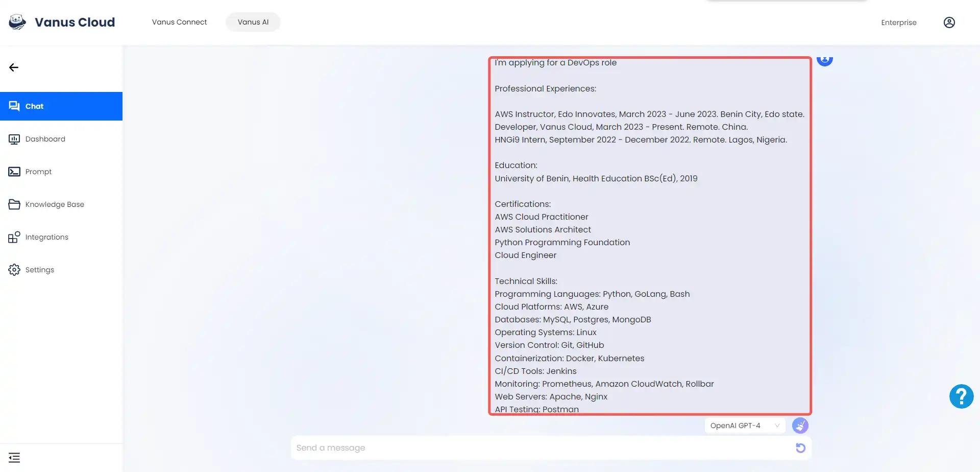Click the 'Operating Systems: Linux' line
The width and height of the screenshot is (980, 472).
tap(545, 332)
